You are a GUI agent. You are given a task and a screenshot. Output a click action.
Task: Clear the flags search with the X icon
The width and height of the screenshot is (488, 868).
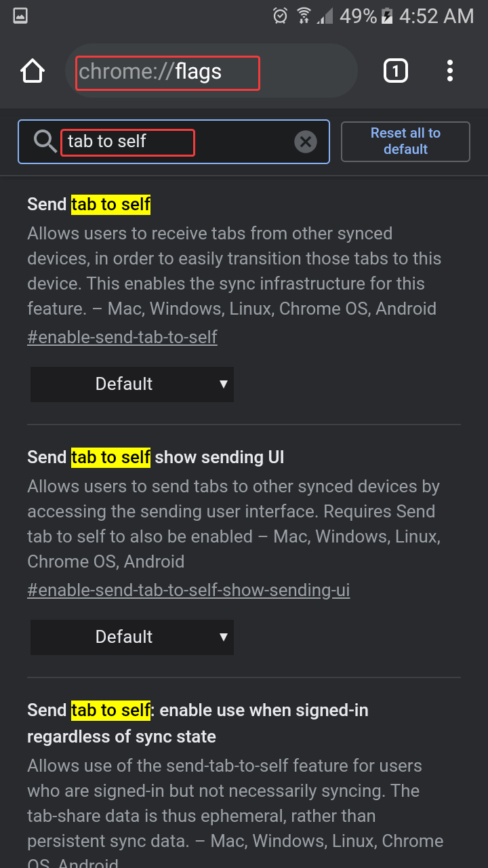(x=306, y=142)
